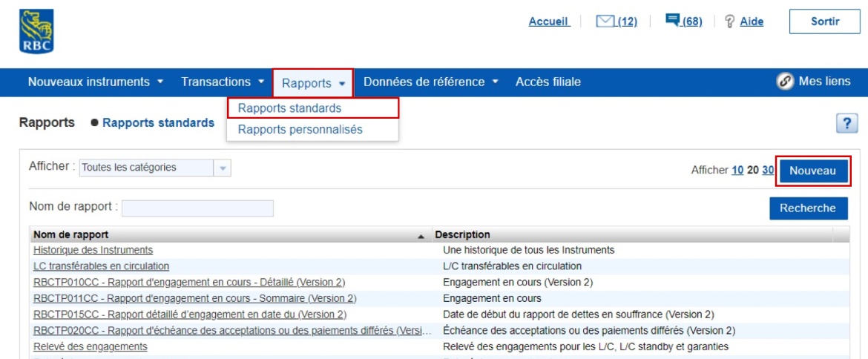Expand the Nouveaux instruments menu

pyautogui.click(x=96, y=82)
